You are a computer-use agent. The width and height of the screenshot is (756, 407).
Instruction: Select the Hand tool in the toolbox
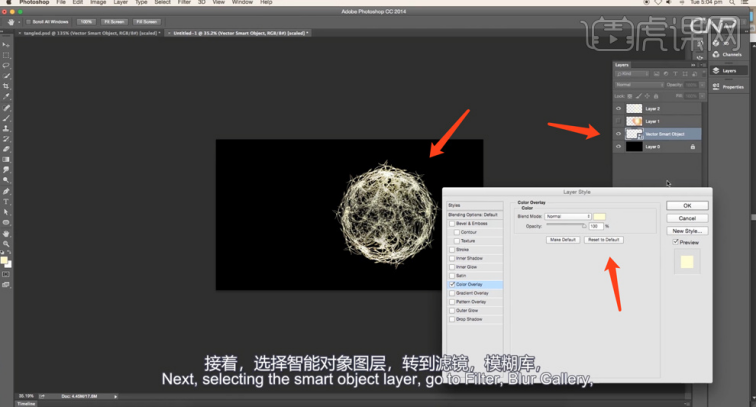pyautogui.click(x=6, y=234)
